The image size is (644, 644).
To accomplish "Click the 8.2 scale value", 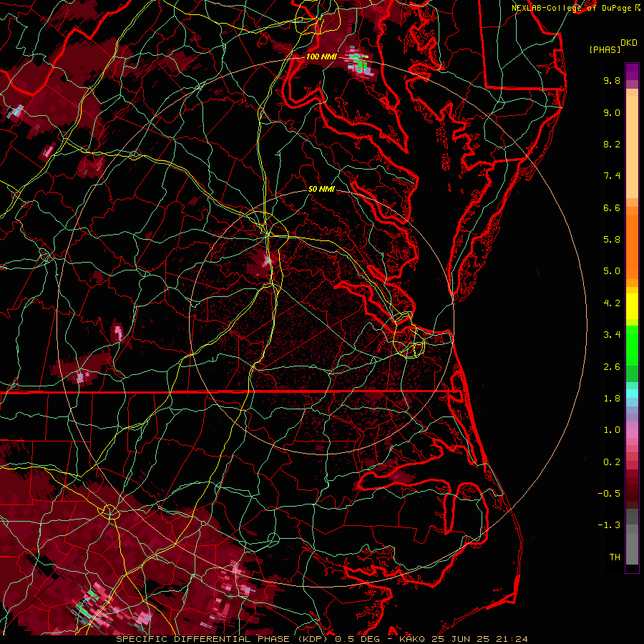I will click(612, 144).
